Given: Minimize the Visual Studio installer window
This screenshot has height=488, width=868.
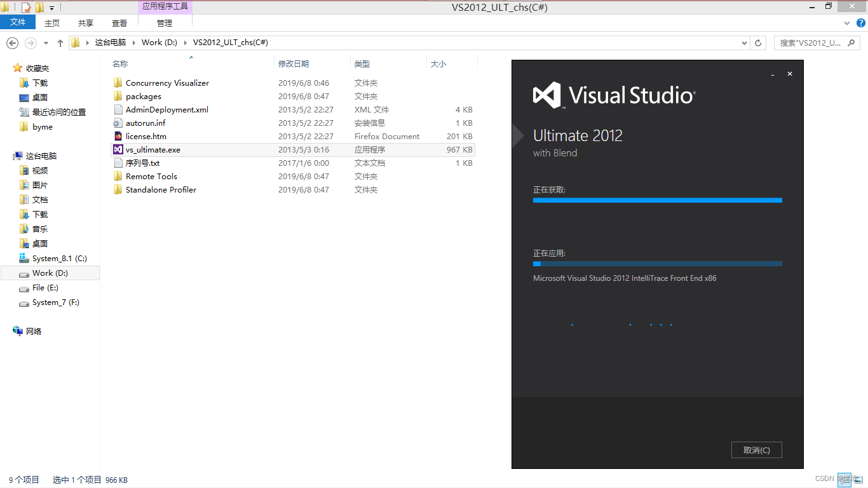Looking at the screenshot, I should 773,74.
